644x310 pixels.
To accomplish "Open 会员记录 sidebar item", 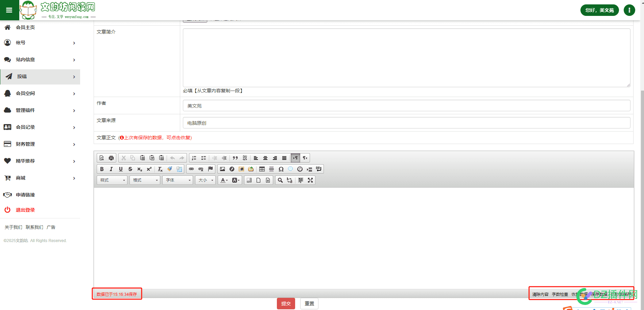I will click(x=40, y=127).
